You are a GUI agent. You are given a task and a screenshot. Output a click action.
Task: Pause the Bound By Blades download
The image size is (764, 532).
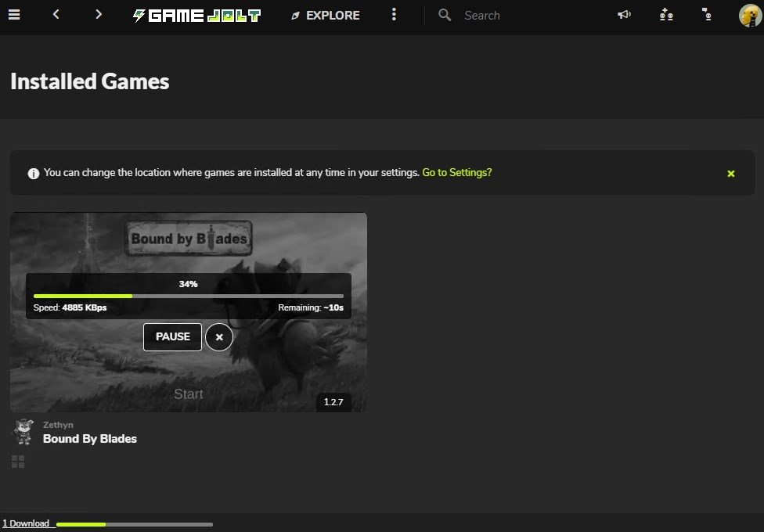(x=172, y=336)
